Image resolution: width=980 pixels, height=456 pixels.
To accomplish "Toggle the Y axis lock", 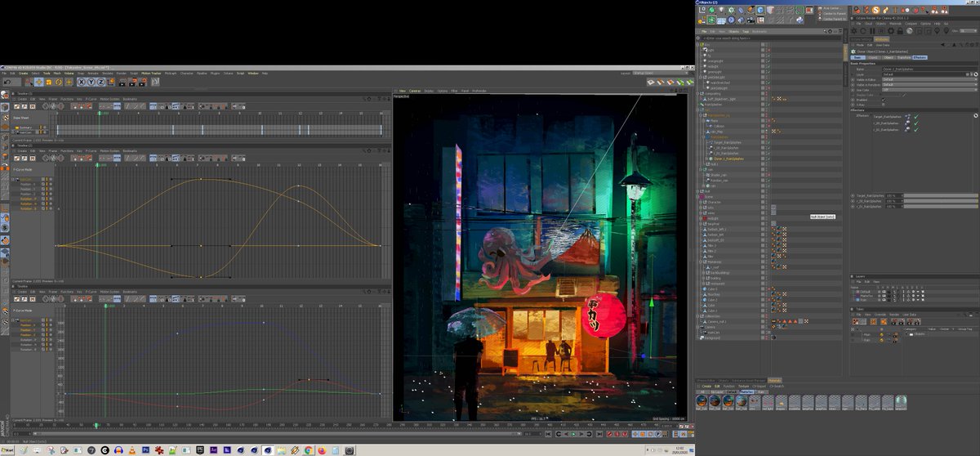I will (x=91, y=83).
